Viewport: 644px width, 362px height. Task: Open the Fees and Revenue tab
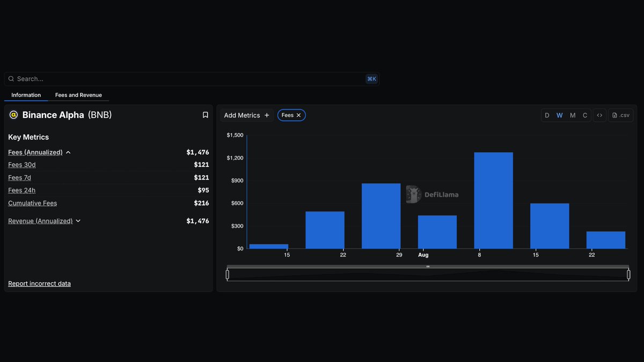(78, 95)
